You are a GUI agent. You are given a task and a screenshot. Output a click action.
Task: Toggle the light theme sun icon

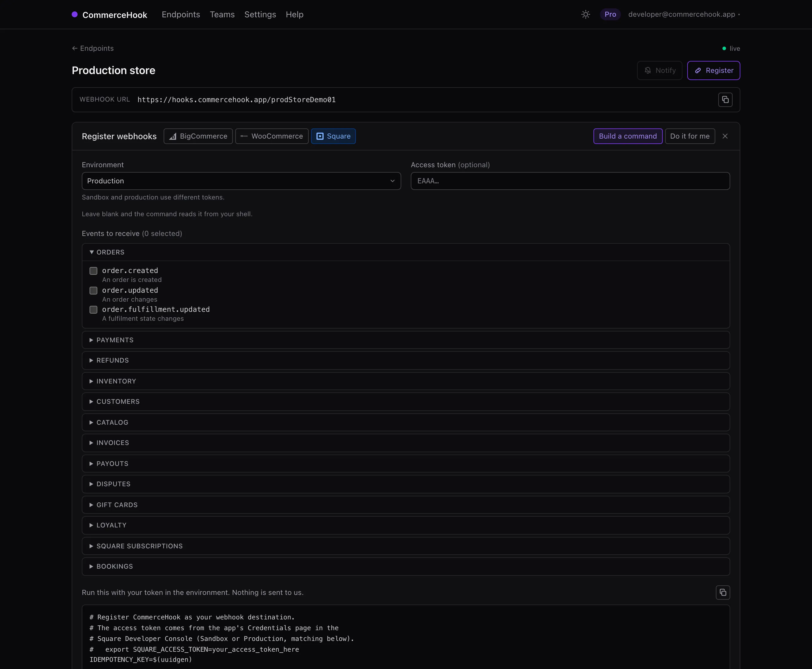click(x=585, y=14)
